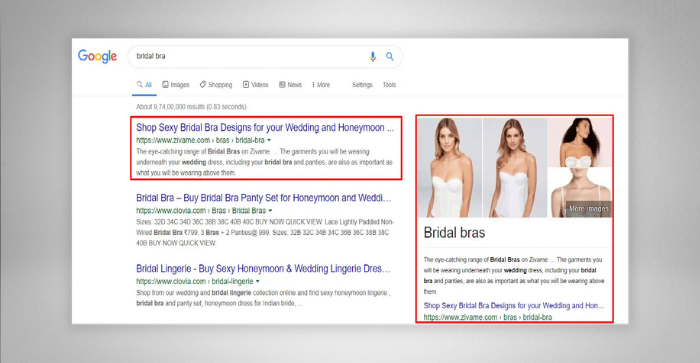Image resolution: width=700 pixels, height=363 pixels.
Task: Click the Google logo
Action: click(x=97, y=57)
